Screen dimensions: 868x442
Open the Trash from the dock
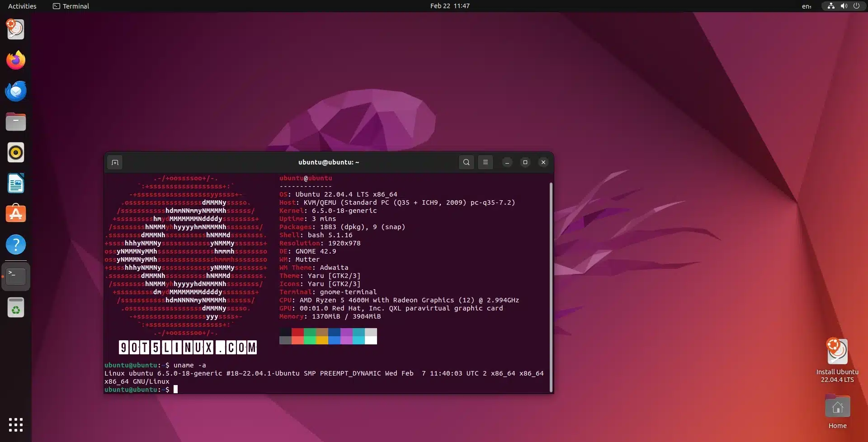click(16, 308)
